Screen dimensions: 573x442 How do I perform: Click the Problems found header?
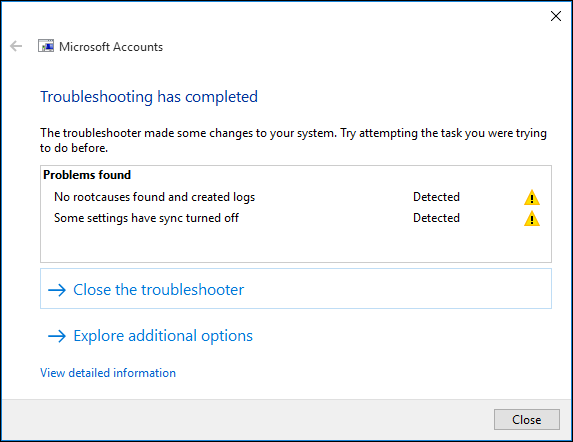87,175
